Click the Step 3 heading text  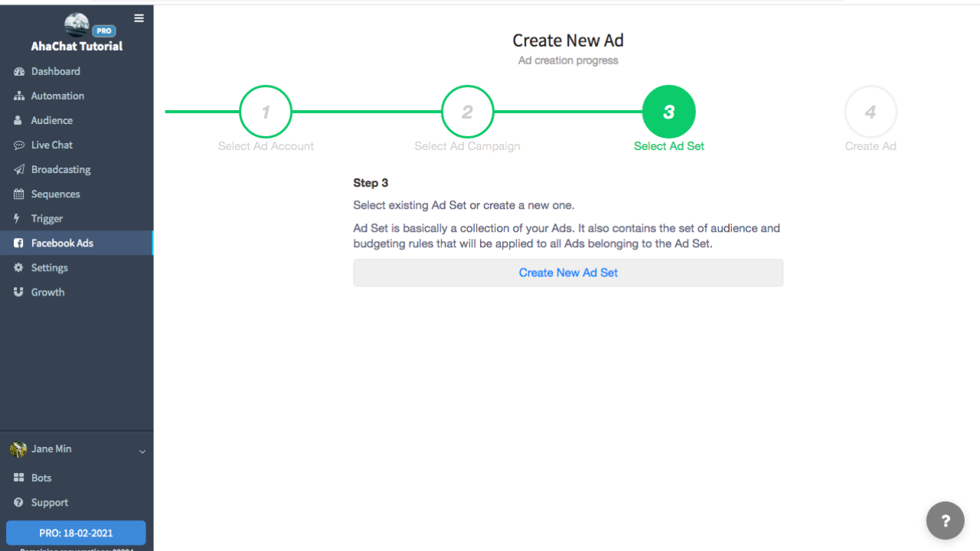371,183
